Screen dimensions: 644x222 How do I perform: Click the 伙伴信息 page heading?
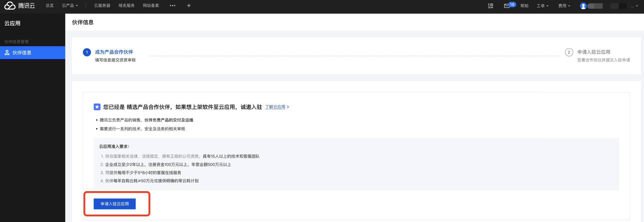click(x=83, y=22)
